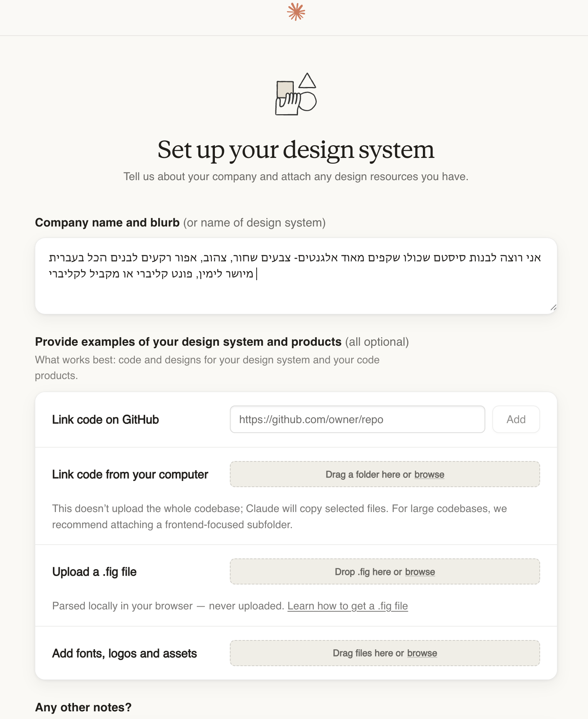Screen dimensions: 588x719
Task: Click the 'Link code on GitHub' label
Action: point(105,420)
